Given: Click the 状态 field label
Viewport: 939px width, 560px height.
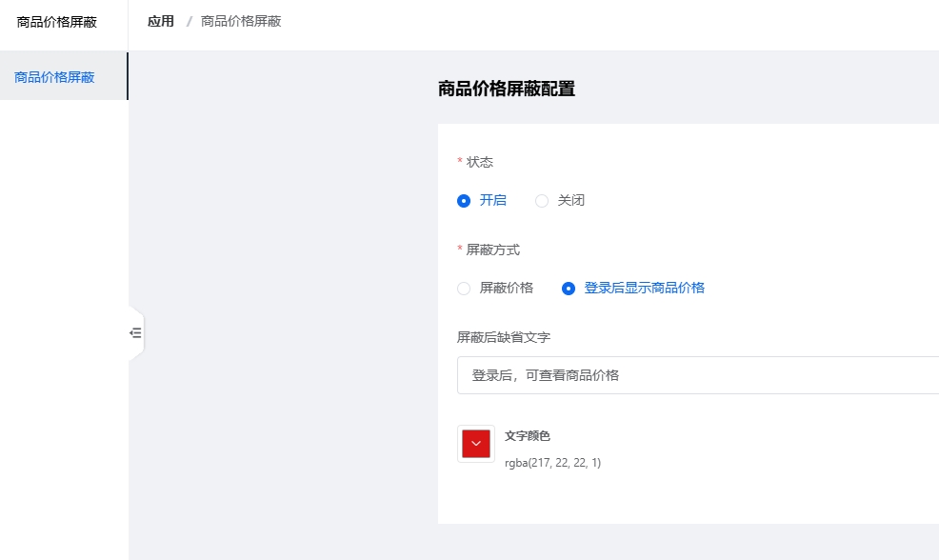Looking at the screenshot, I should coord(480,162).
